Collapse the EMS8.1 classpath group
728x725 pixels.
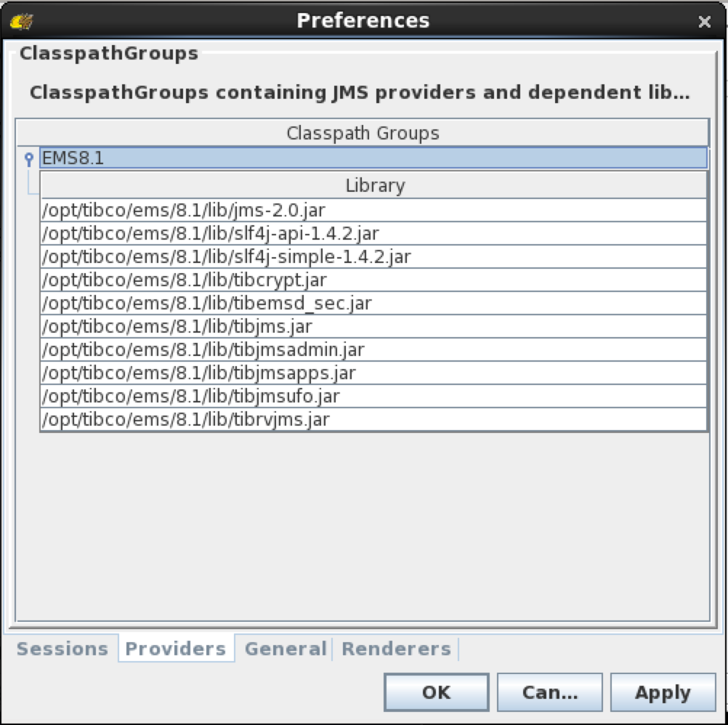point(29,159)
